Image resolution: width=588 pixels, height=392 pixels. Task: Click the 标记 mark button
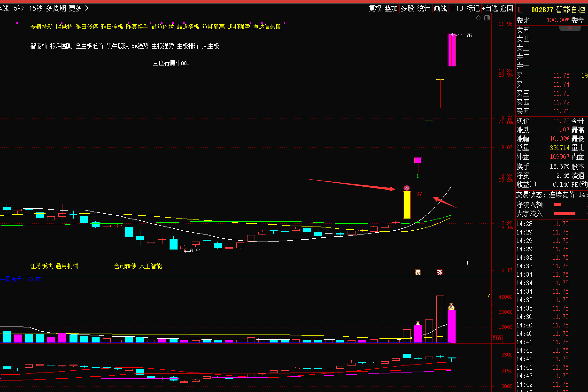click(473, 8)
